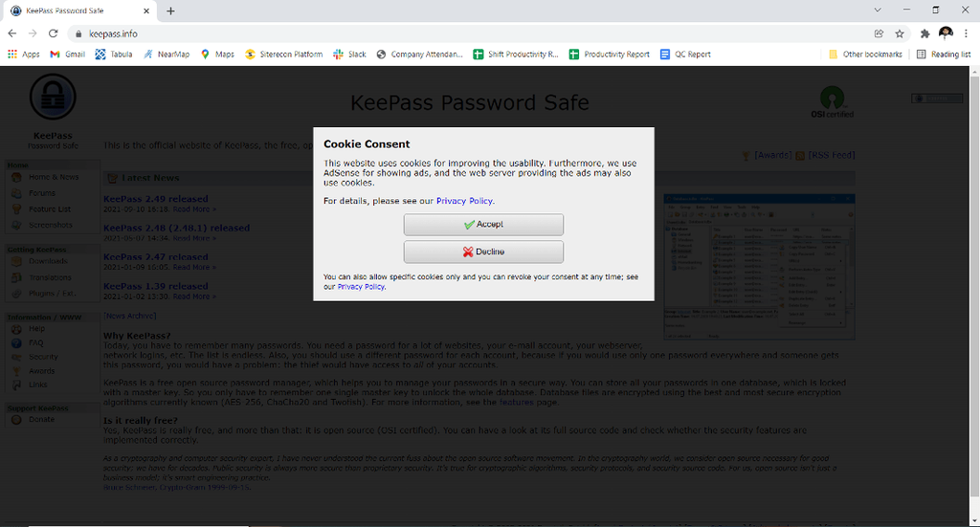Screen dimensions: 980x527
Task: Open the Gmail bookmark
Action: [68, 55]
